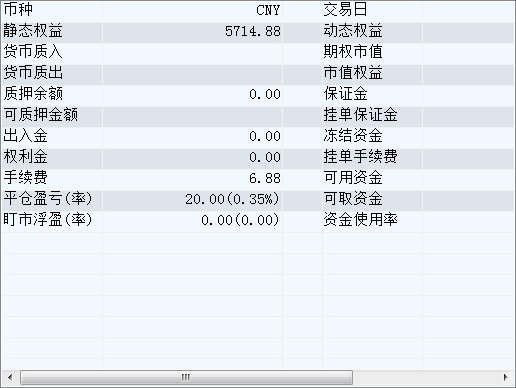Select the 币种 label cell
Image resolution: width=516 pixels, height=388 pixels.
coord(18,10)
